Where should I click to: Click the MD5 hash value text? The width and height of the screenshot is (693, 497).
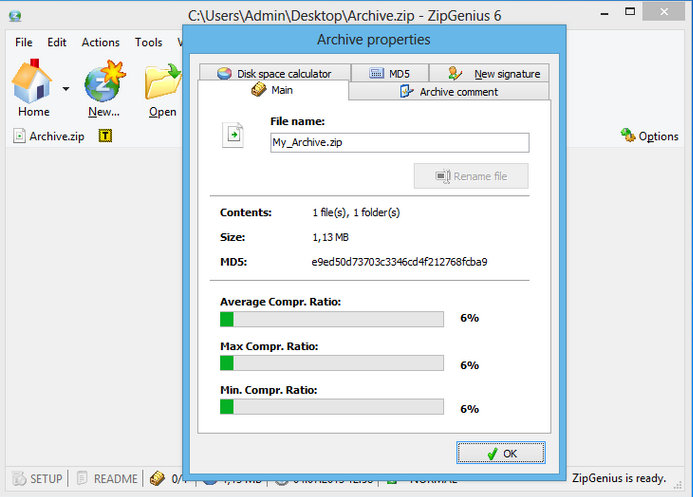(x=400, y=262)
